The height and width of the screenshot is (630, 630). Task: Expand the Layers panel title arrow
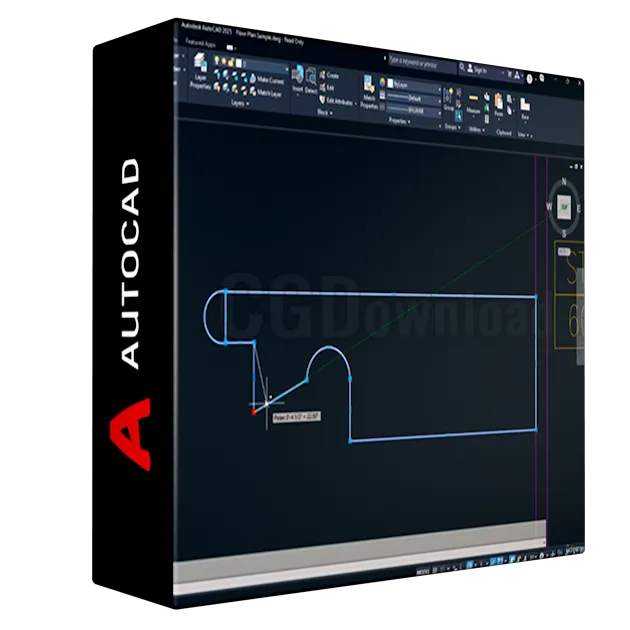click(x=248, y=104)
